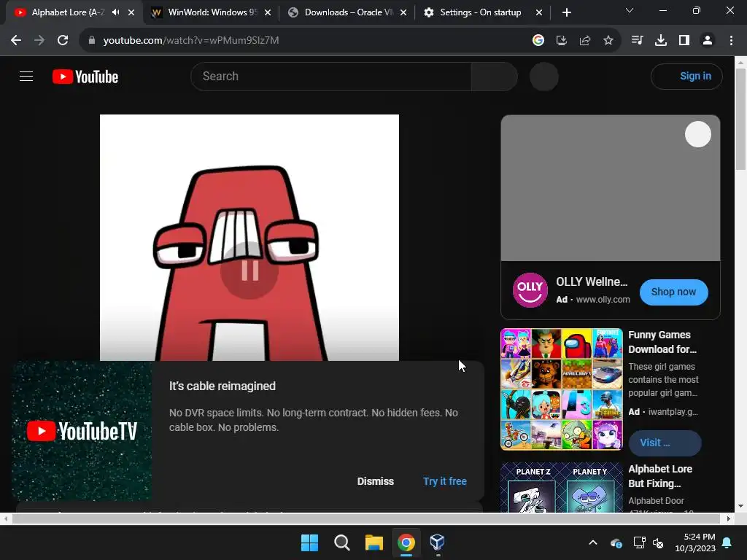Image resolution: width=747 pixels, height=560 pixels.
Task: Open the Planet Z Planet Y video thumbnail
Action: point(562,487)
